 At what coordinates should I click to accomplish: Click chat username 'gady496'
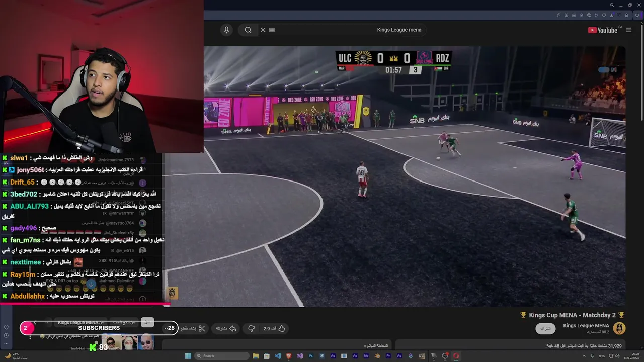(x=23, y=228)
